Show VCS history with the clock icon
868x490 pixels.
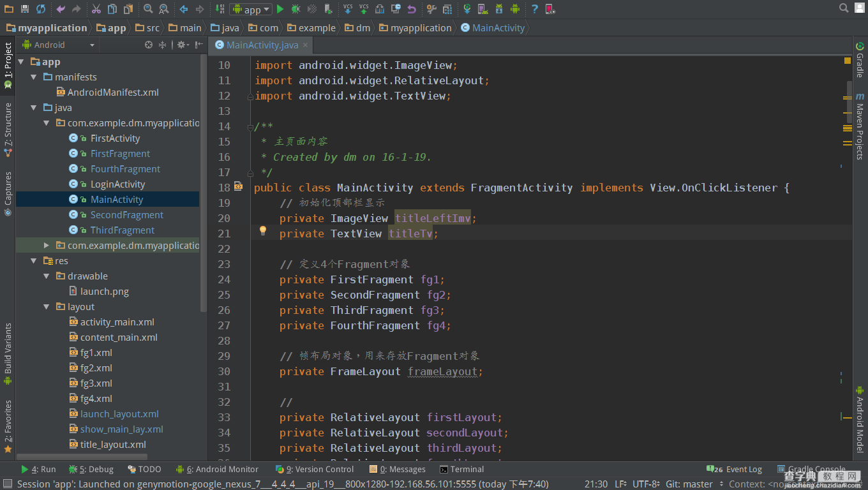click(396, 9)
